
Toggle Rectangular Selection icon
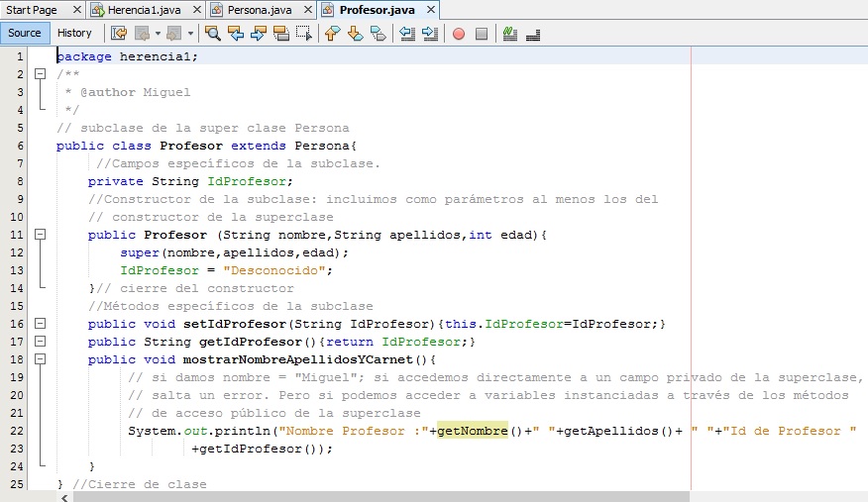coord(304,33)
